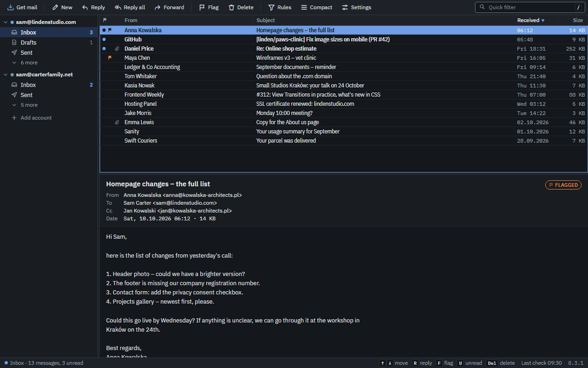Open the Frontend Weekly #312 newsletter message
588x368 pixels.
(x=344, y=95)
